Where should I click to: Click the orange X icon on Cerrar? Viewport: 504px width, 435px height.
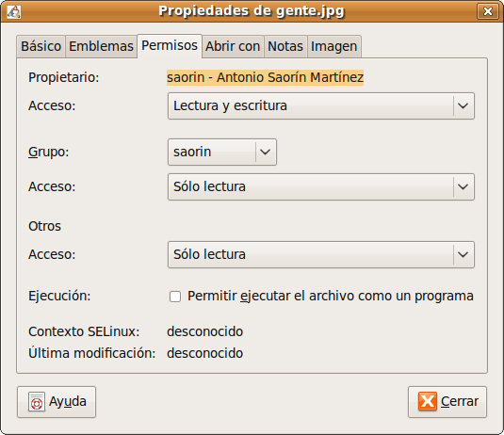(x=428, y=401)
